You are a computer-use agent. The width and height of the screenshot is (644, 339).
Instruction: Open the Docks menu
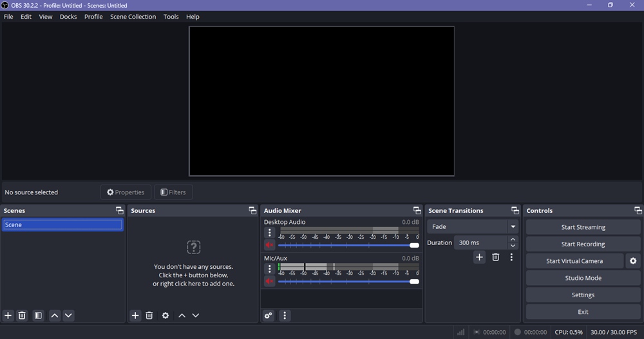pos(68,17)
